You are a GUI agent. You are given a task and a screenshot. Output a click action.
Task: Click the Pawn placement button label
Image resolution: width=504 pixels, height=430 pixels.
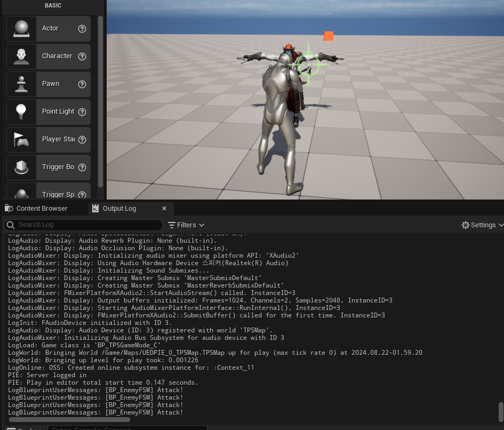point(51,84)
